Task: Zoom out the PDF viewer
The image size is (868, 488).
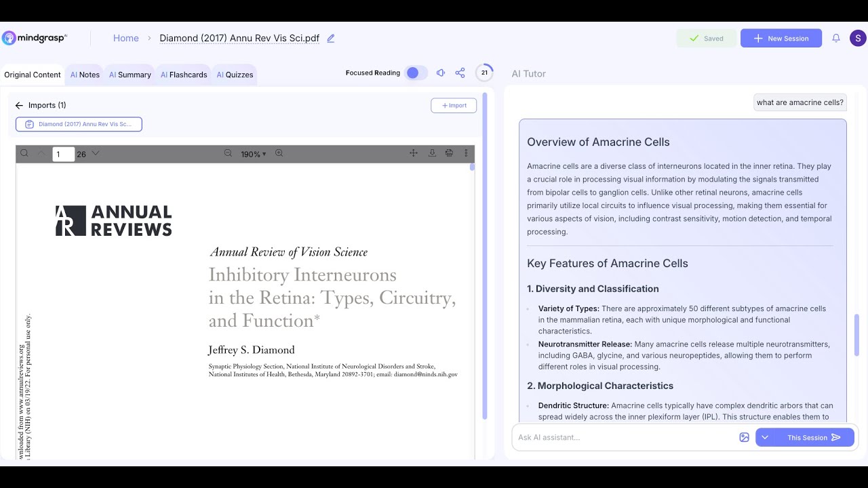Action: [228, 154]
